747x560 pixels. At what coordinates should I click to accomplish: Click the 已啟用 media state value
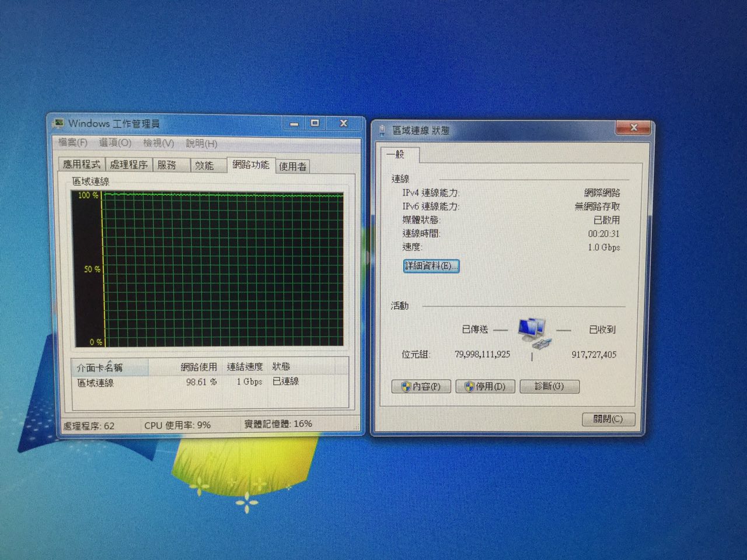coord(607,220)
